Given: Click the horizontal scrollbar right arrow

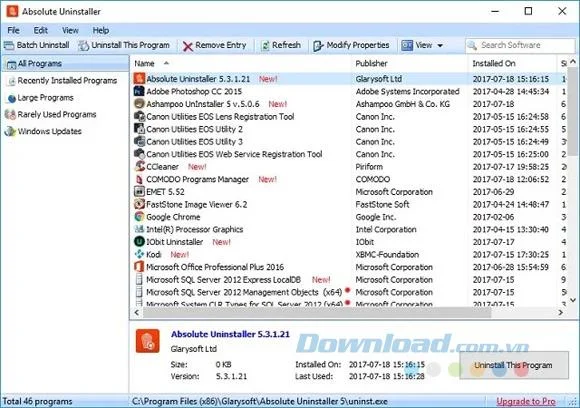Looking at the screenshot, I should (561, 313).
